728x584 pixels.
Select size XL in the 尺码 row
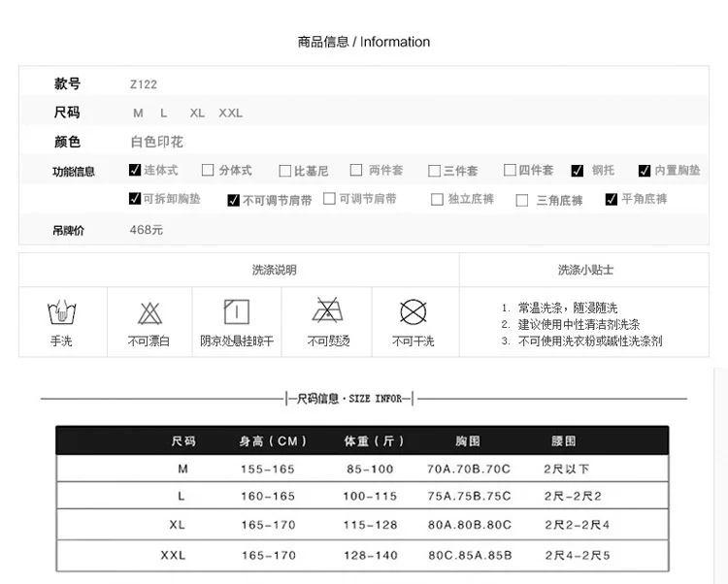pyautogui.click(x=197, y=114)
